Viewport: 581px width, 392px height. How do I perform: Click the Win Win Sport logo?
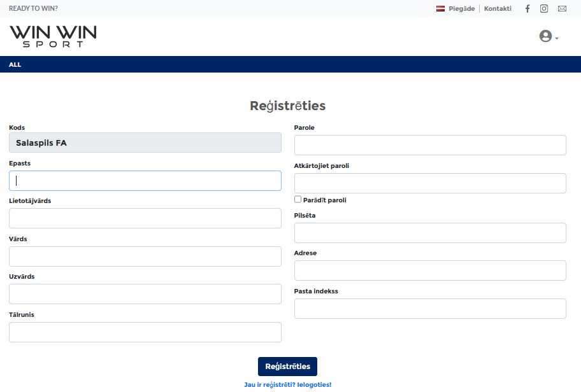coord(53,36)
